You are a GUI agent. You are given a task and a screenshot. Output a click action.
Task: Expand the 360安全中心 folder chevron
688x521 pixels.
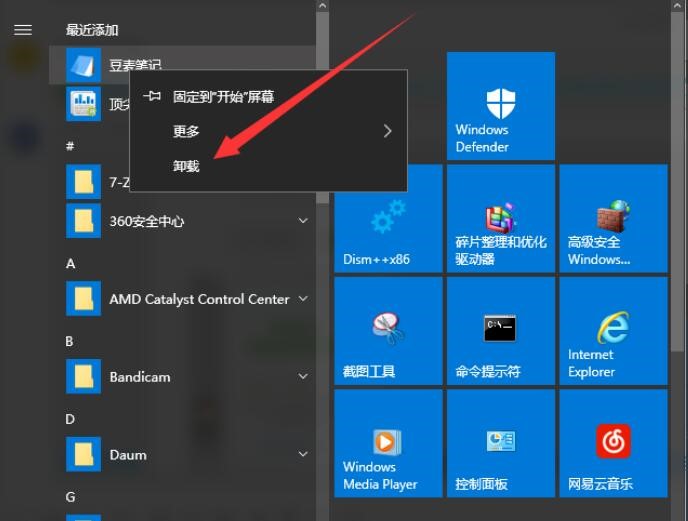click(x=303, y=220)
